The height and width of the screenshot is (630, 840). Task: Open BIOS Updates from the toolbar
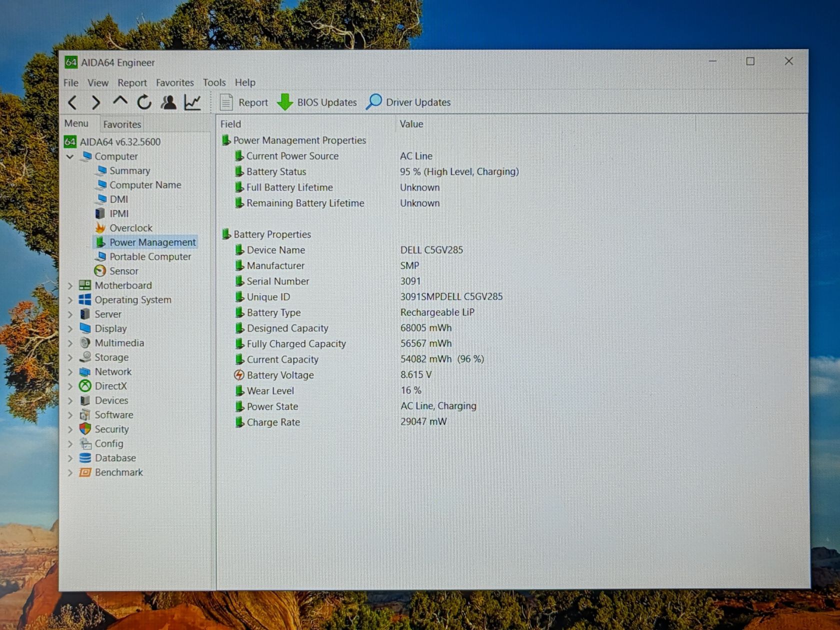317,102
